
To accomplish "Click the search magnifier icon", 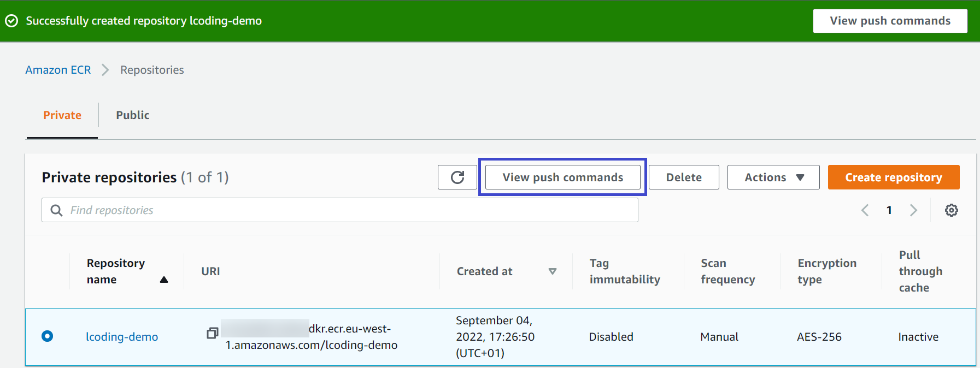I will (56, 210).
